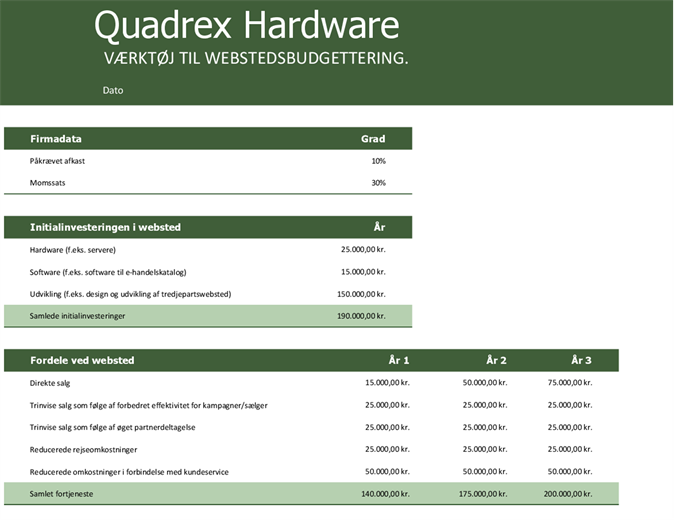Click the 10% required return value
This screenshot has width=675, height=520.
378,161
